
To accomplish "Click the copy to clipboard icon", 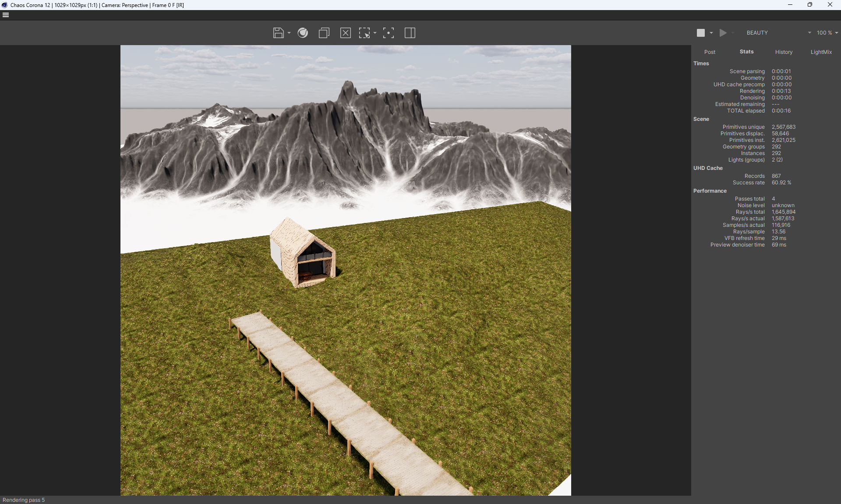I will tap(324, 33).
